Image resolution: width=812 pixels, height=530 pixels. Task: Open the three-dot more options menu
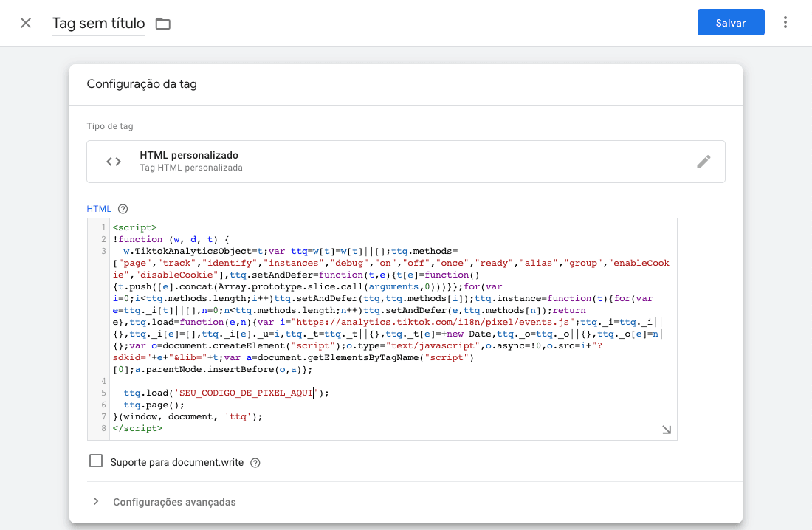click(785, 23)
